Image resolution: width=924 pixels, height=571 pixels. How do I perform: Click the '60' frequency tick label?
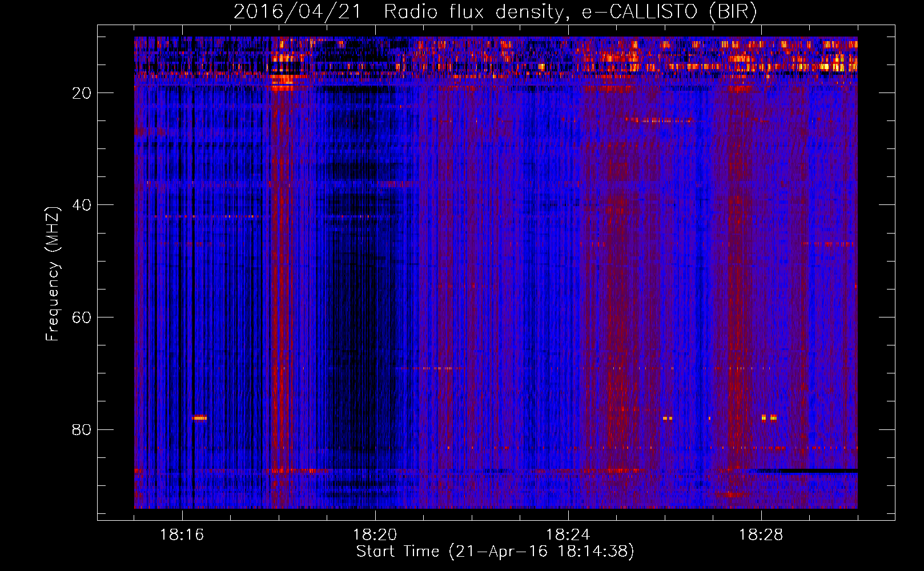coord(82,317)
